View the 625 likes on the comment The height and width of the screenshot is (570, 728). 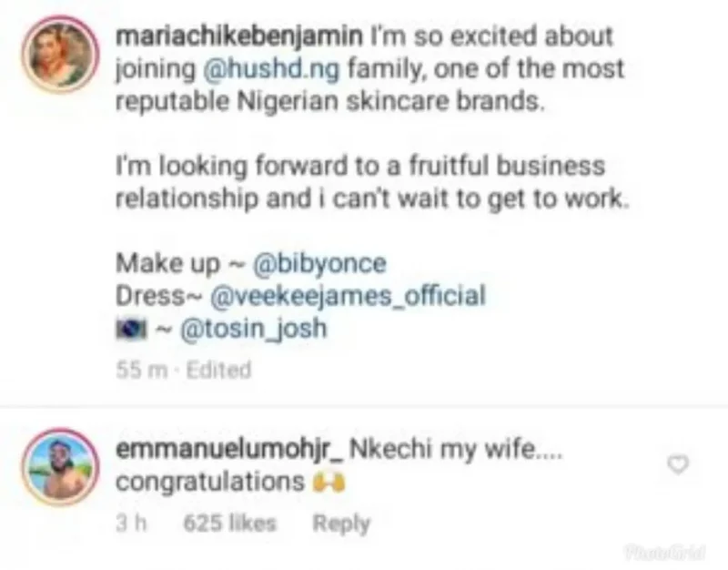pyautogui.click(x=229, y=524)
